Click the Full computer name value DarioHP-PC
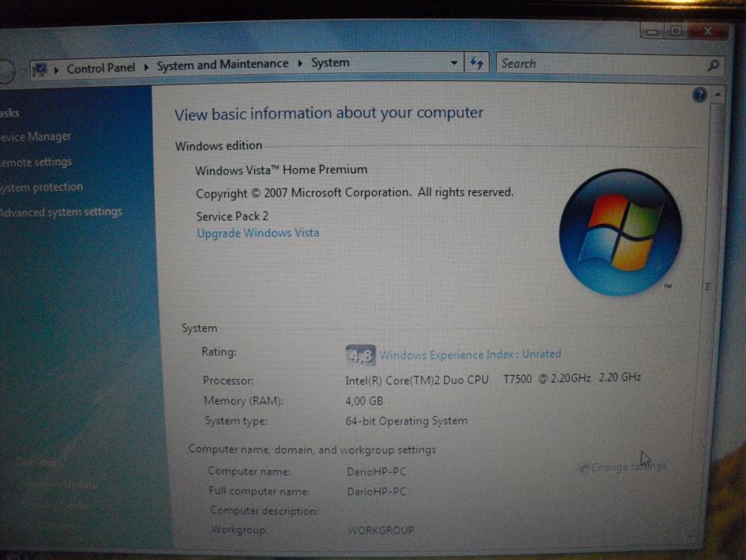This screenshot has width=746, height=560. pyautogui.click(x=377, y=492)
